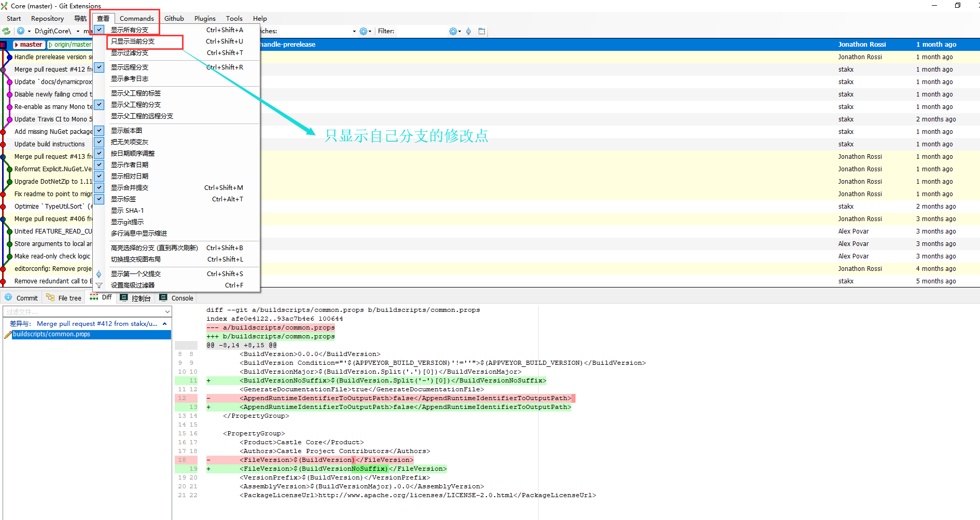Select the commit 'editorconfig: Remove proje'
The image size is (980, 520).
pos(53,269)
